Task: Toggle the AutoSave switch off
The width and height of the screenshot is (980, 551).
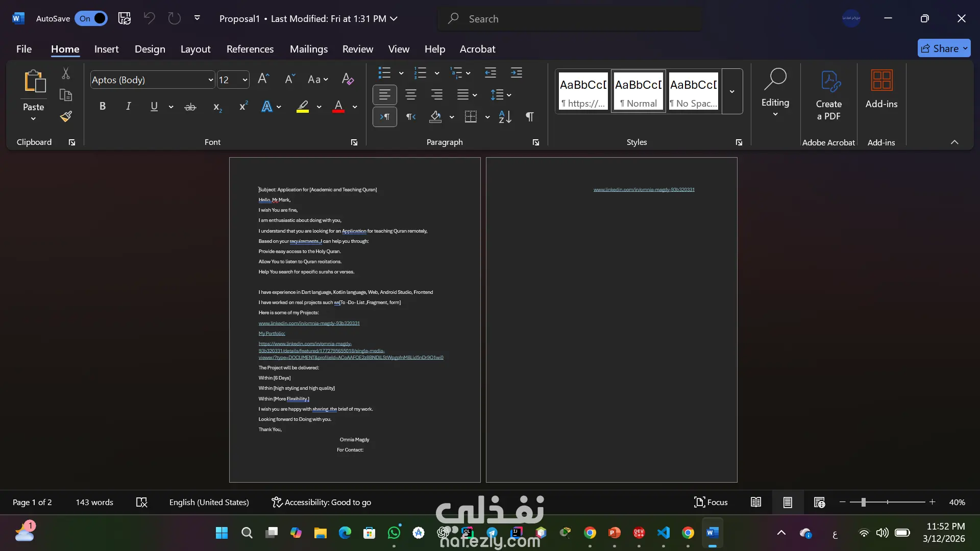Action: click(91, 19)
